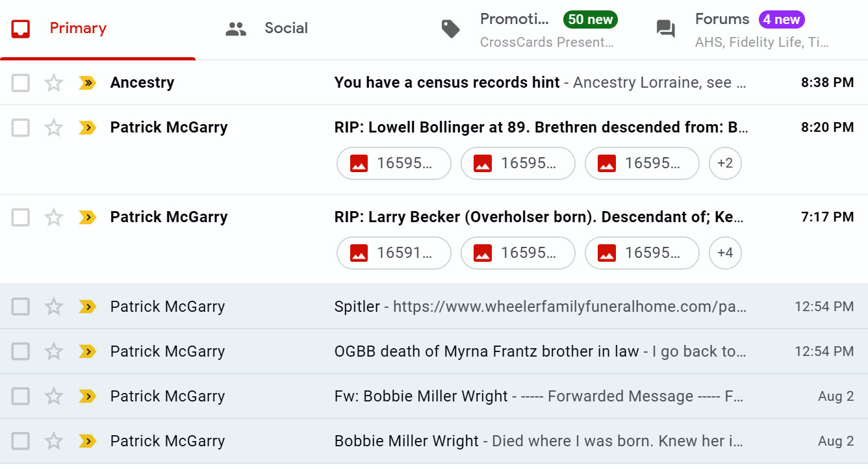Click importance marker on OGBB death email

(87, 351)
